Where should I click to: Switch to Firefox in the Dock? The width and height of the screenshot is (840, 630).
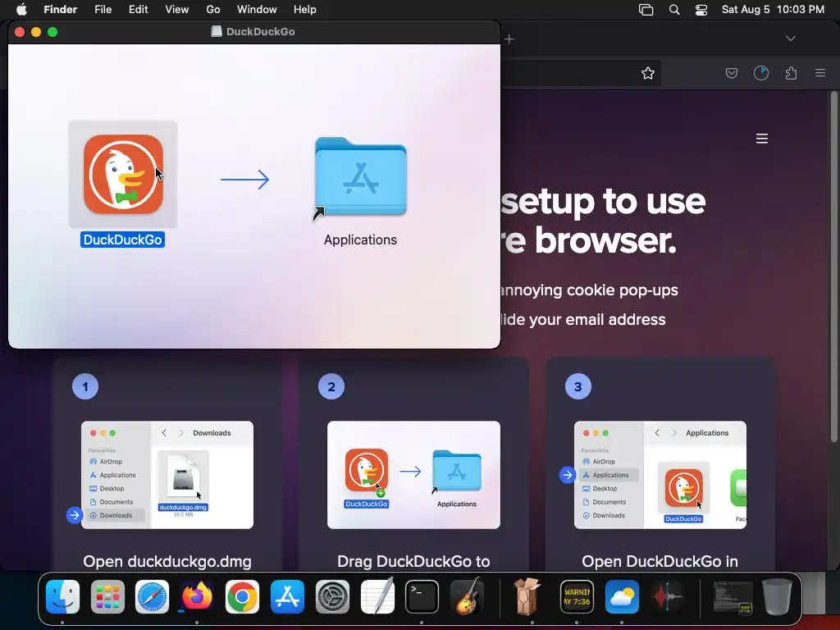point(197,597)
